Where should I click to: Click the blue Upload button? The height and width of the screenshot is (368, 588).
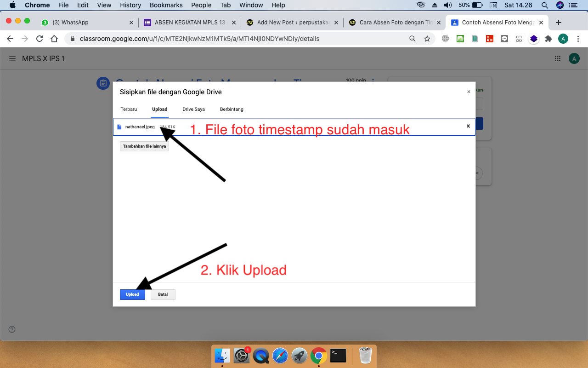[132, 294]
